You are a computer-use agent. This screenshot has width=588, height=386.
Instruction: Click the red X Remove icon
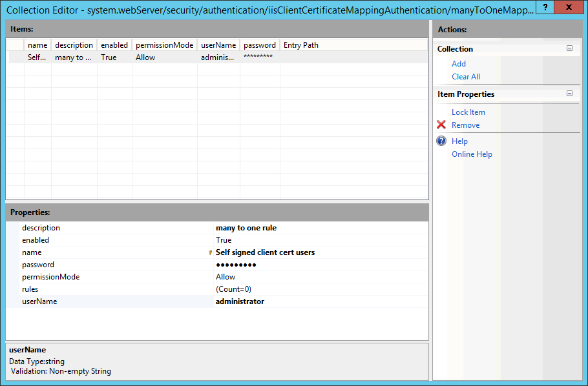click(441, 125)
